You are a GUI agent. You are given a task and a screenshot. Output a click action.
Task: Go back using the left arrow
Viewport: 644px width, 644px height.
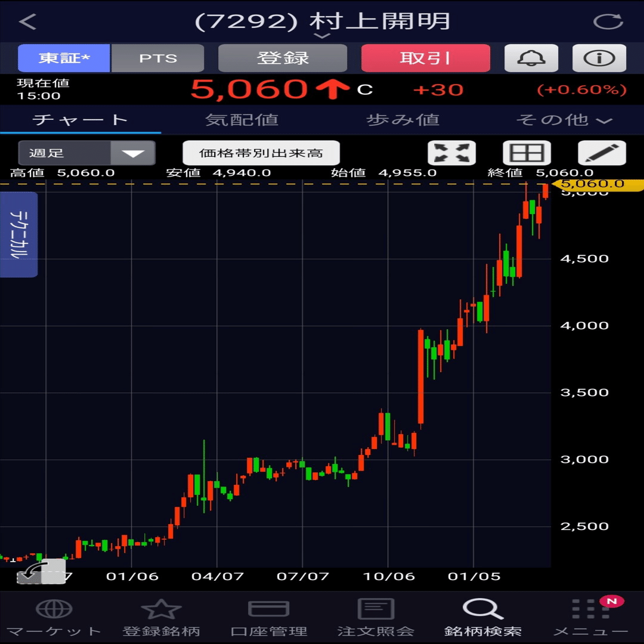click(27, 22)
